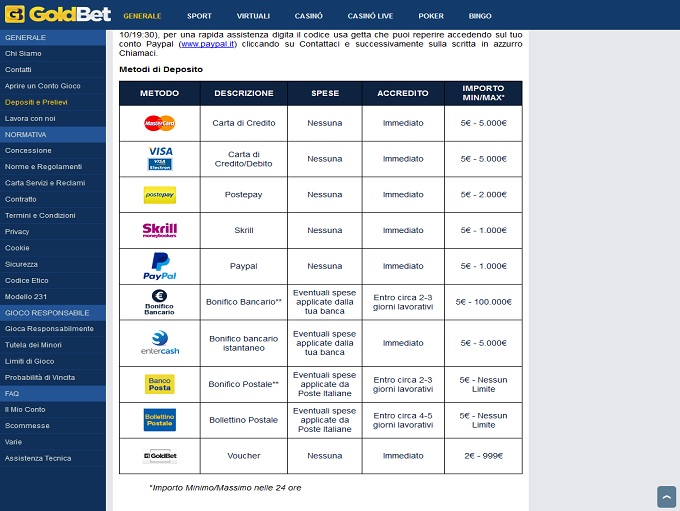Switch to Casinò Live section
This screenshot has height=511, width=680.
[372, 16]
